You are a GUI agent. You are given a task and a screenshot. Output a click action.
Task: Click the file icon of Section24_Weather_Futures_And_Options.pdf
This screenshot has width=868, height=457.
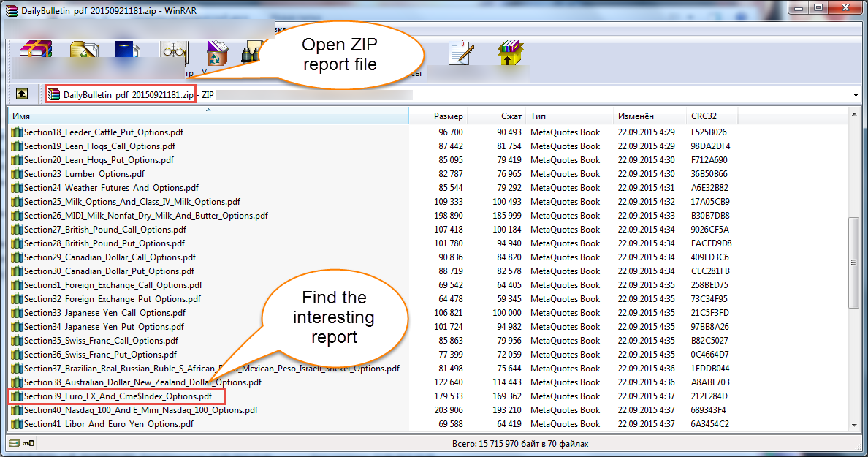17,187
